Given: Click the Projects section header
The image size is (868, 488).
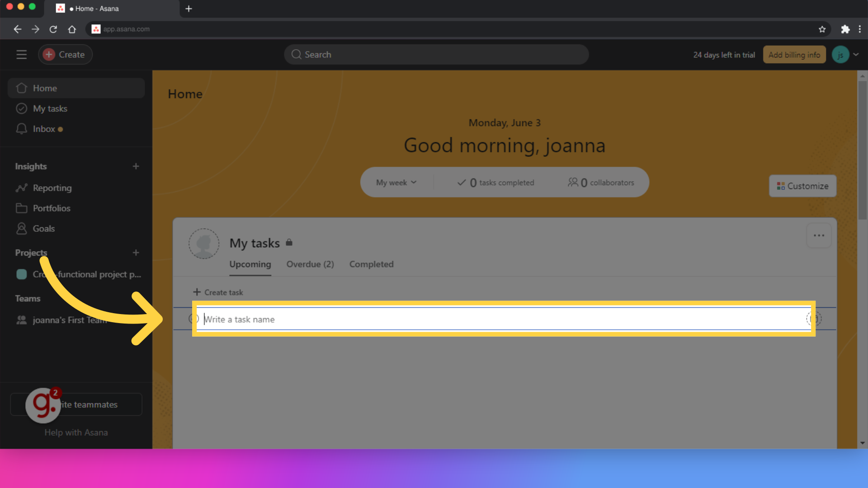Looking at the screenshot, I should (31, 253).
